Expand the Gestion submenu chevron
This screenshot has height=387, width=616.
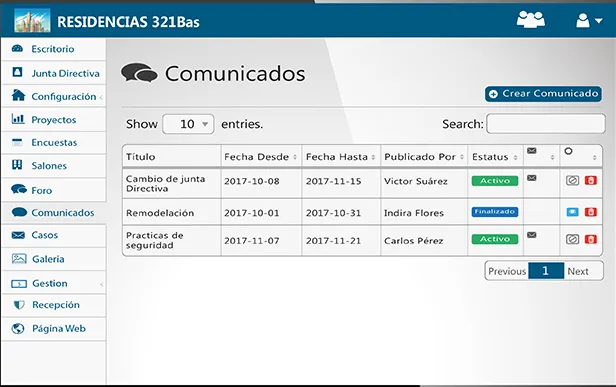[101, 284]
